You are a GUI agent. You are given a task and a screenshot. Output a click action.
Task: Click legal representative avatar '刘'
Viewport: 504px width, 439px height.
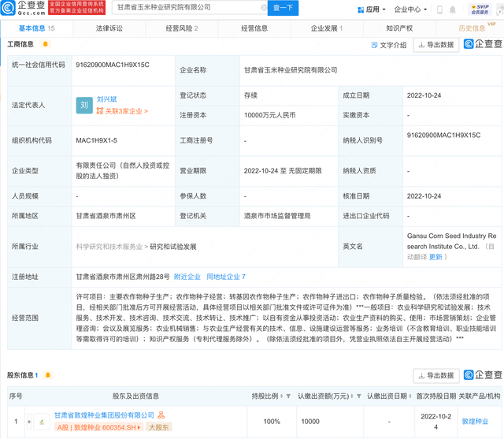tap(84, 105)
